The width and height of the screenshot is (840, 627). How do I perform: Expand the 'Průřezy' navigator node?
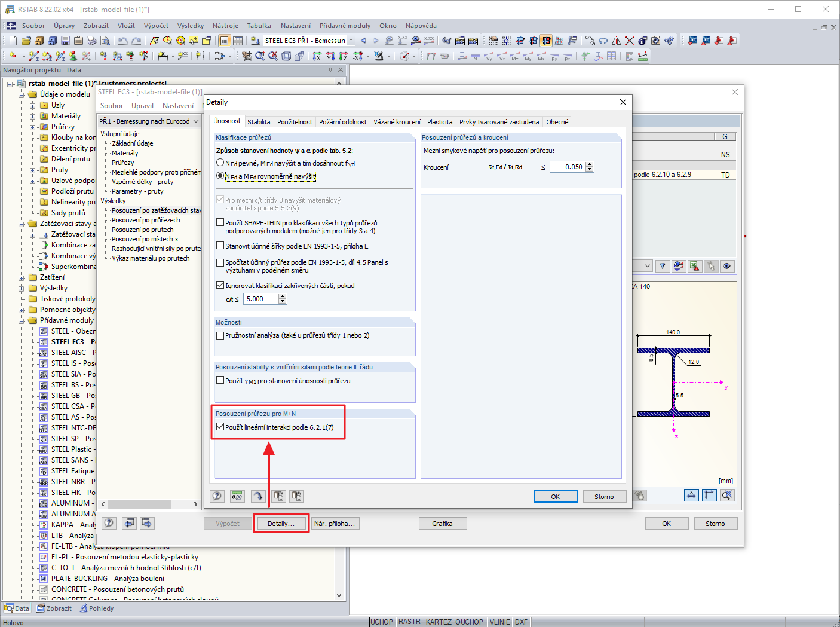point(33,127)
